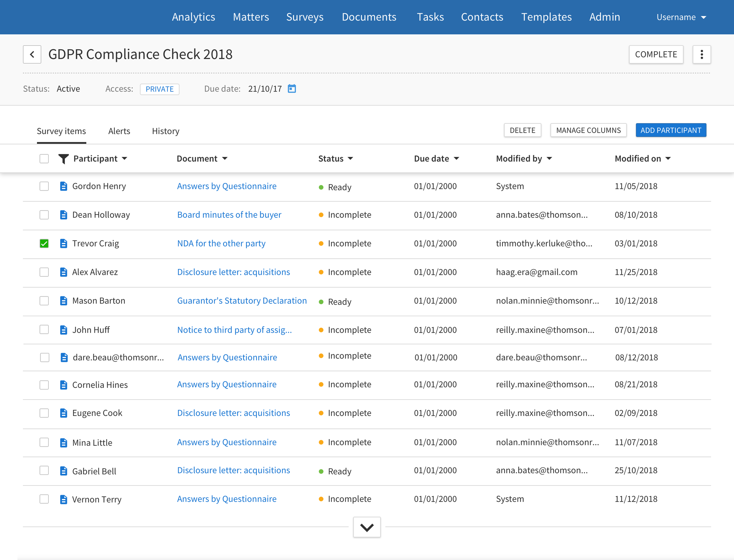
Task: Click the document icon for Eugene Cook
Action: coord(63,413)
